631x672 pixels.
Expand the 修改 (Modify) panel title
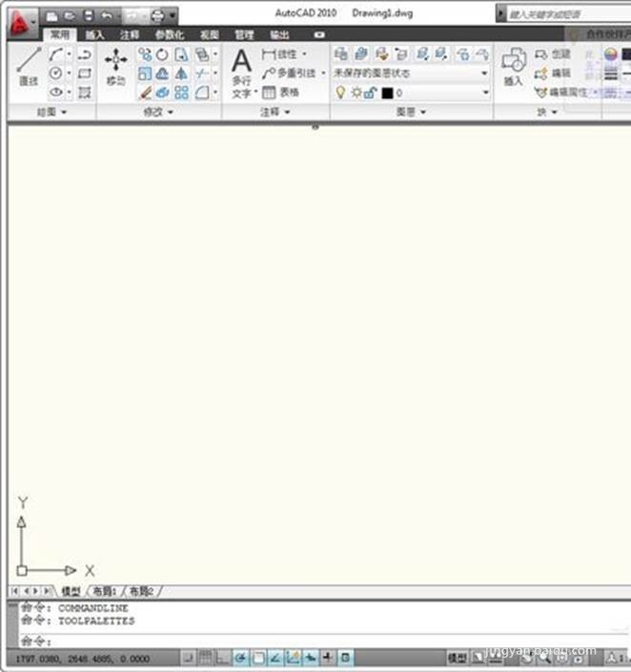pos(158,112)
